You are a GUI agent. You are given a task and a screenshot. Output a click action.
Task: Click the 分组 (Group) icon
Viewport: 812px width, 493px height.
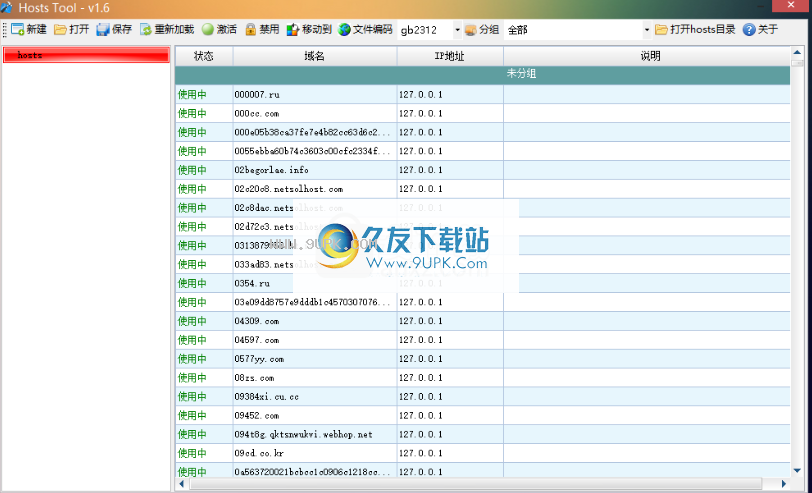click(x=470, y=30)
